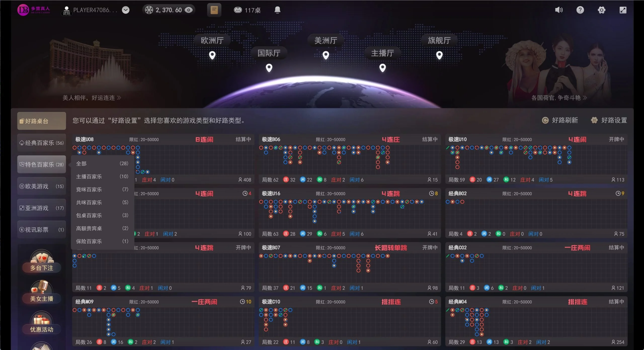644x350 pixels.
Task: Toggle balance visibility eye icon
Action: point(188,10)
